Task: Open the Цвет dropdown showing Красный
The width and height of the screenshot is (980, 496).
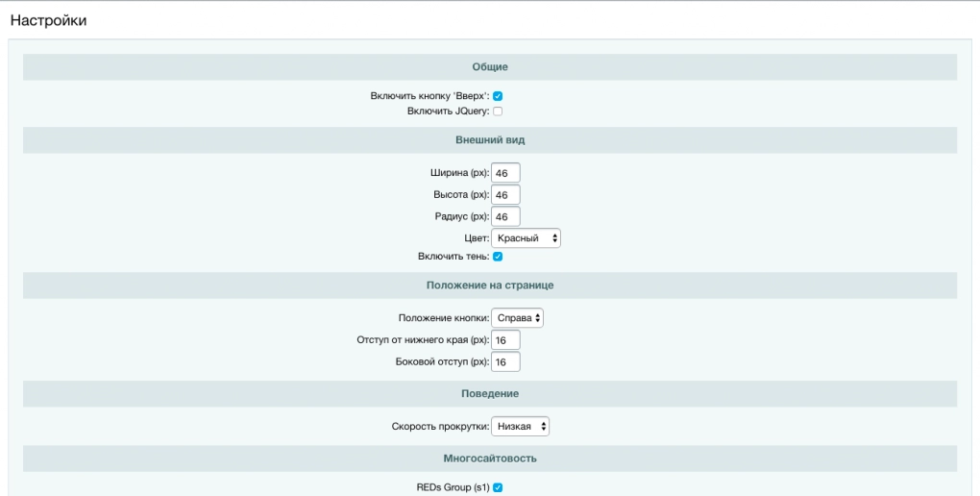Action: 526,238
